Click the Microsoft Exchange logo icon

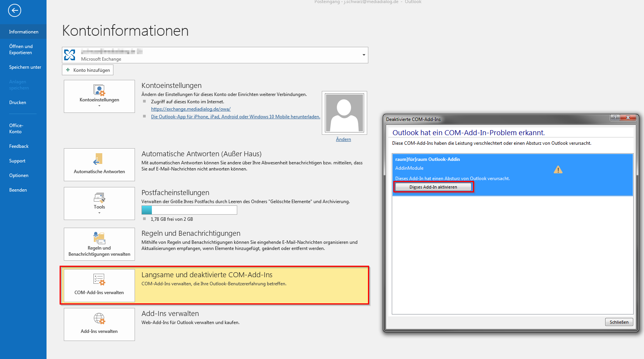click(x=70, y=55)
